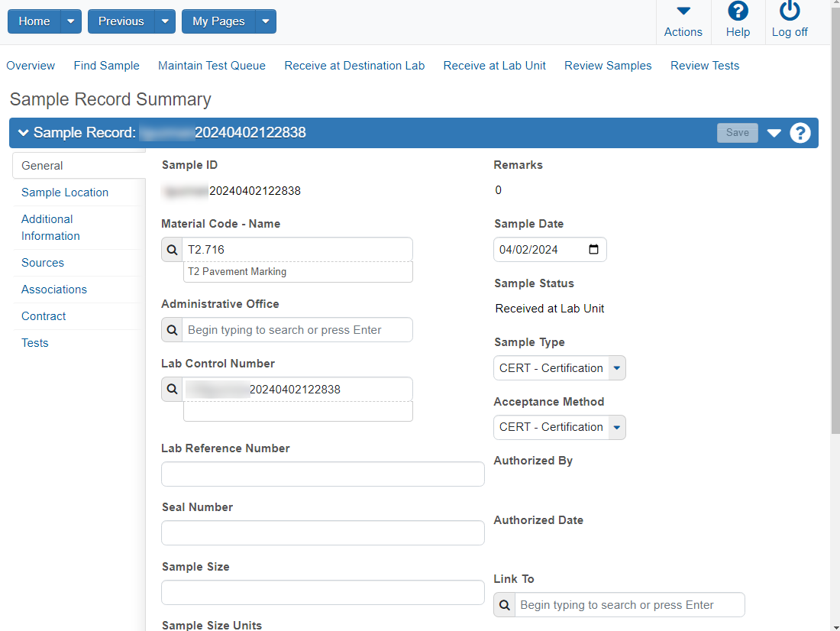
Task: Open Receive at Lab Unit link
Action: 495,66
